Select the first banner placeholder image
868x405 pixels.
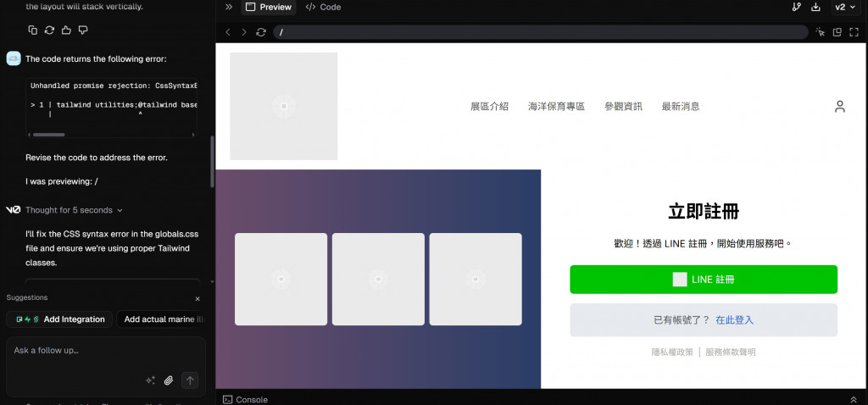coord(281,279)
